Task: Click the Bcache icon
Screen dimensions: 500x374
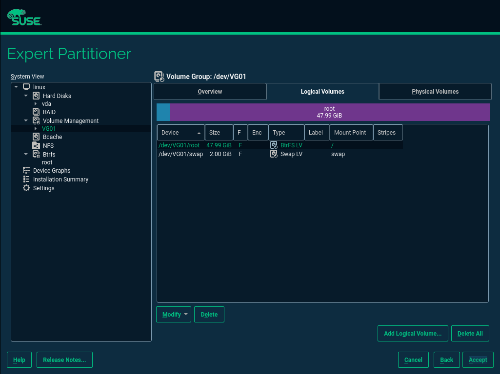Action: click(36, 137)
